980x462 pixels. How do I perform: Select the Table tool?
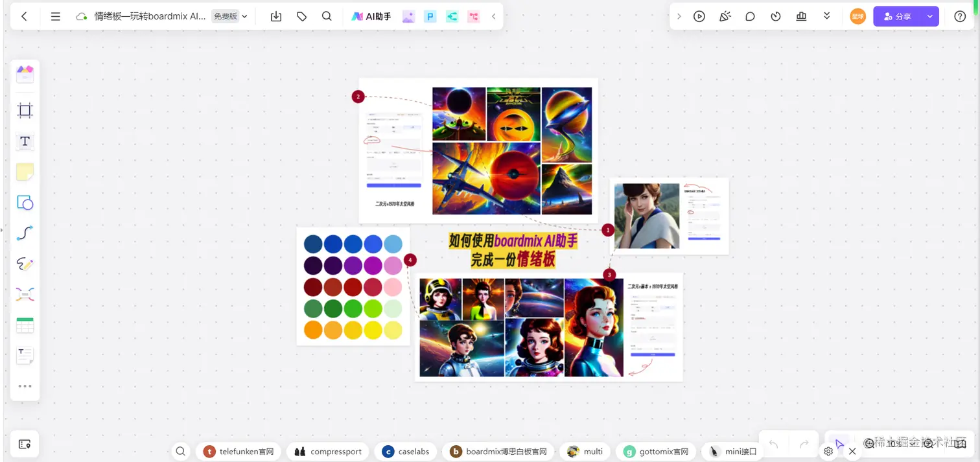(x=25, y=325)
